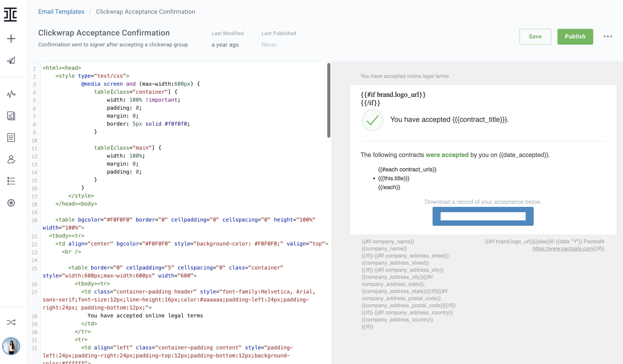
Task: Open the user profile avatar
Action: pyautogui.click(x=11, y=346)
